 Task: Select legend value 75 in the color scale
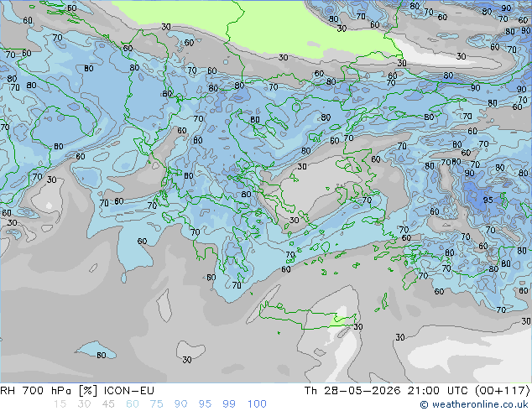click(x=156, y=404)
